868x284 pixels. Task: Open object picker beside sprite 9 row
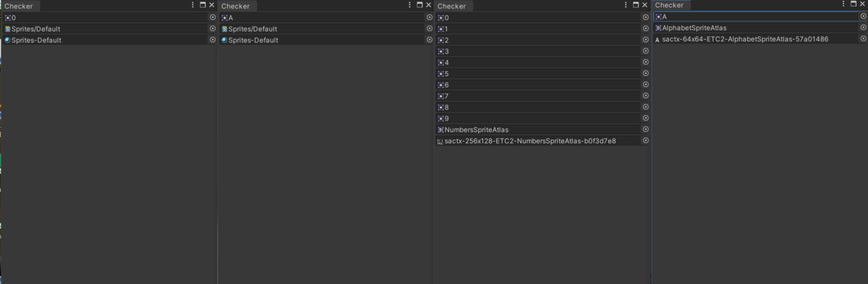point(646,119)
